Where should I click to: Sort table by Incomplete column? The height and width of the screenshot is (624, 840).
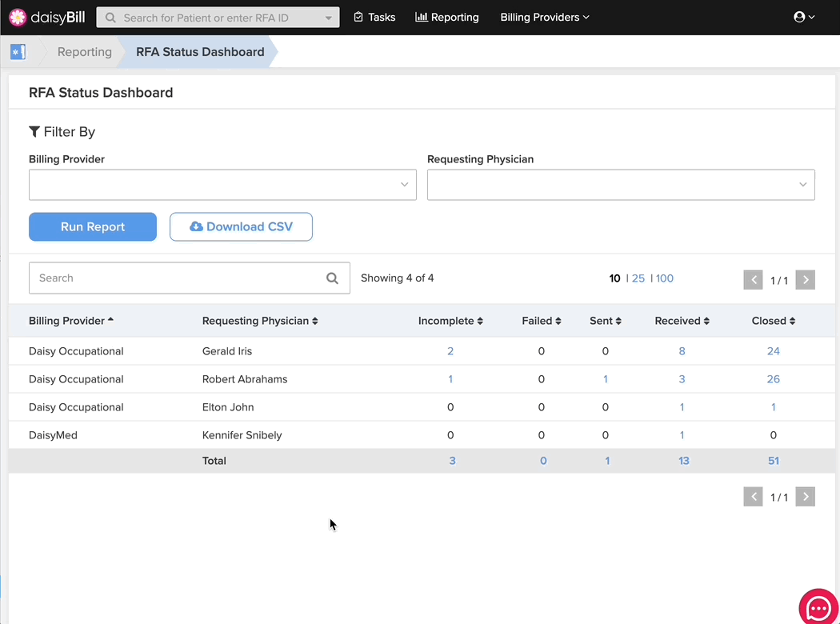(450, 321)
